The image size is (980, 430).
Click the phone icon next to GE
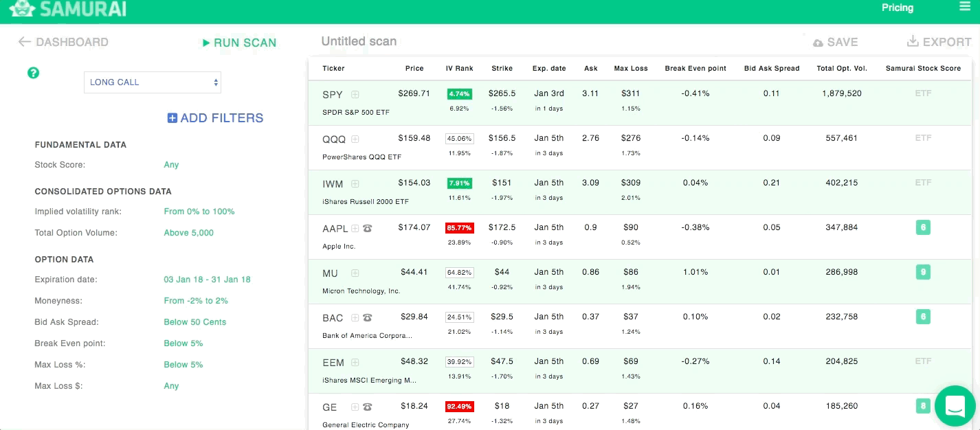[x=368, y=407]
